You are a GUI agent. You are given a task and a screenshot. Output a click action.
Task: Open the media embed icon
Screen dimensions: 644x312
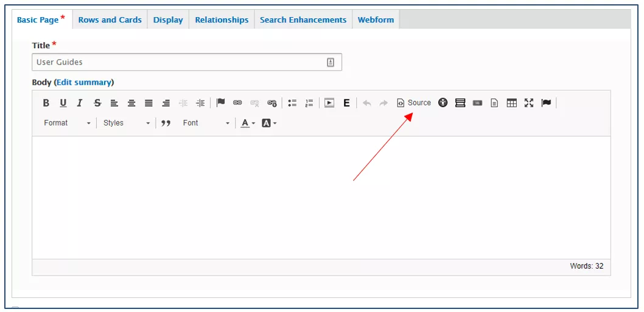[329, 103]
